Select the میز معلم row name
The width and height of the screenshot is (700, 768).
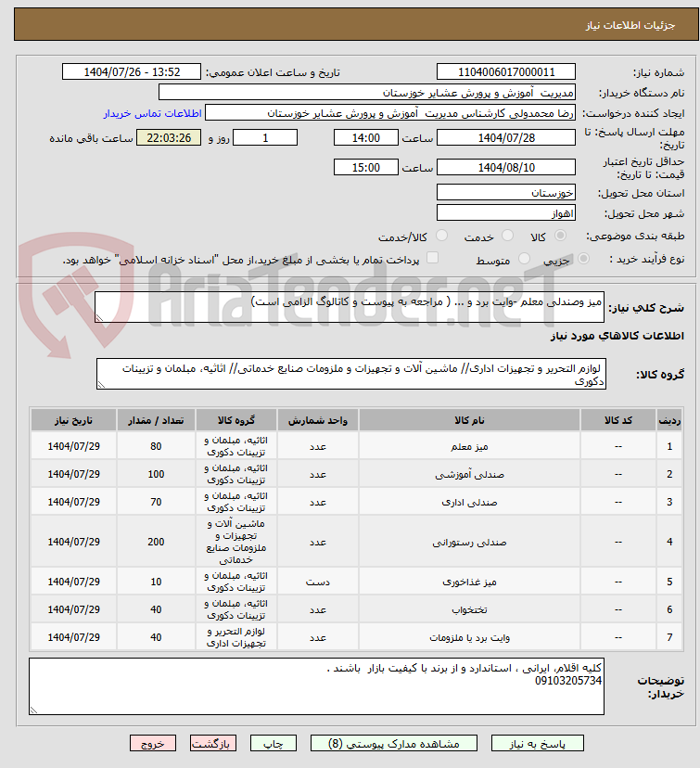[x=469, y=446]
